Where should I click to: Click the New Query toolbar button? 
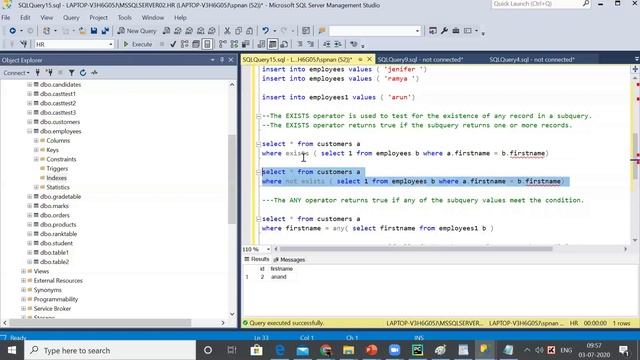click(137, 31)
